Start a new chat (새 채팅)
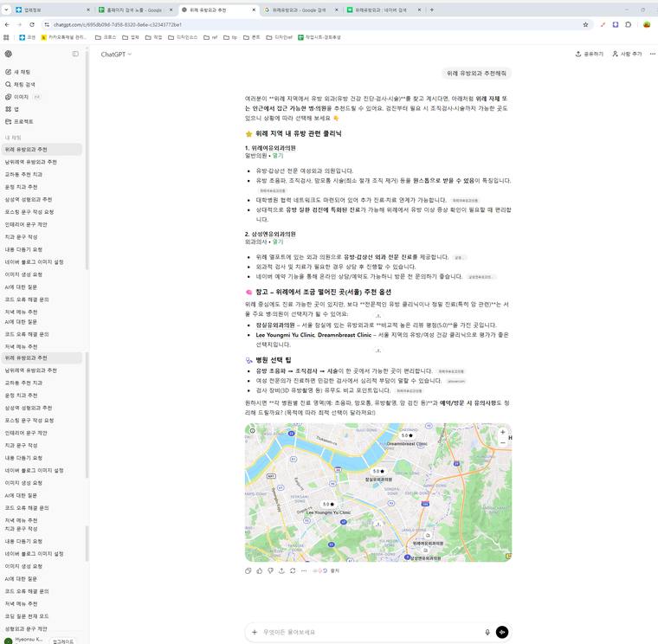The width and height of the screenshot is (658, 644). coord(17,72)
